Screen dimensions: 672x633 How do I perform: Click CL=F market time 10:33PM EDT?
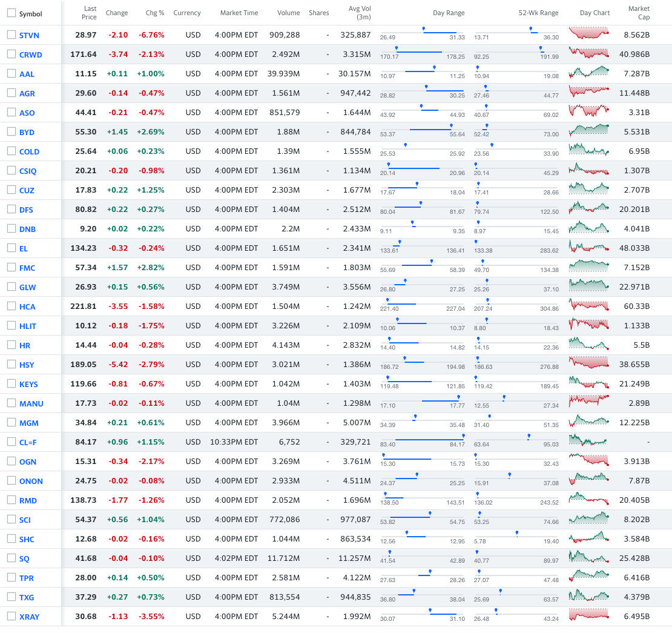pyautogui.click(x=234, y=442)
